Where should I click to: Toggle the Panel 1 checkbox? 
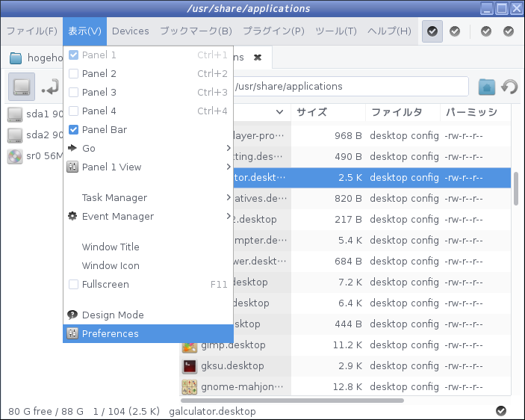pos(73,55)
